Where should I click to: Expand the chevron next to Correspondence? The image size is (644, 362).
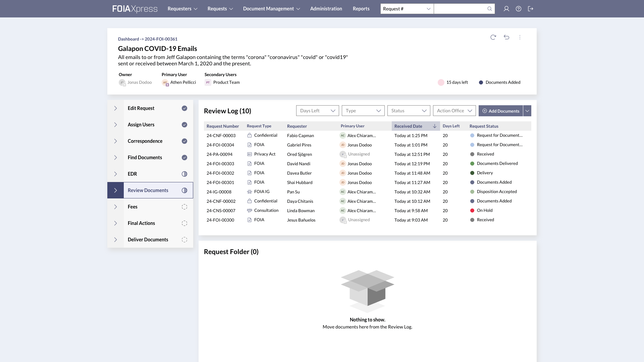(115, 141)
